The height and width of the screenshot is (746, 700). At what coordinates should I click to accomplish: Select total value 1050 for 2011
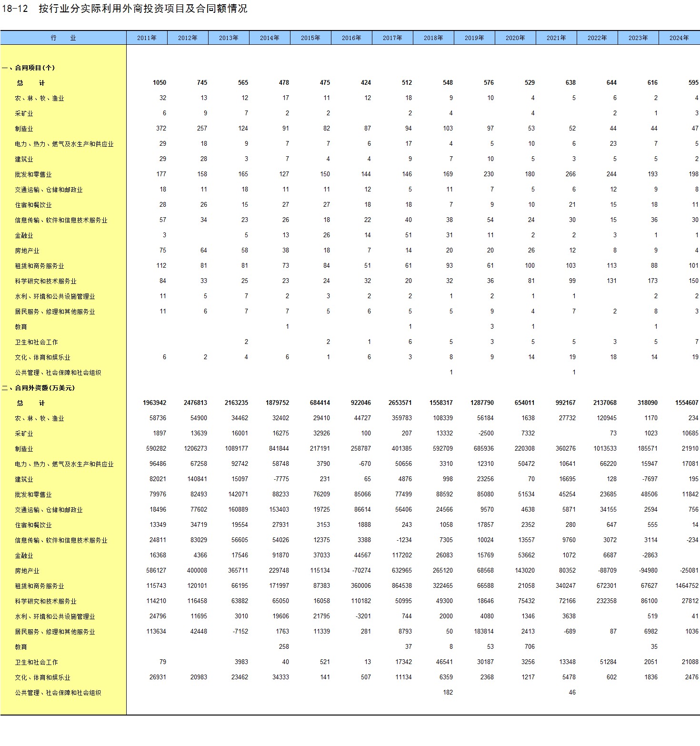(159, 83)
